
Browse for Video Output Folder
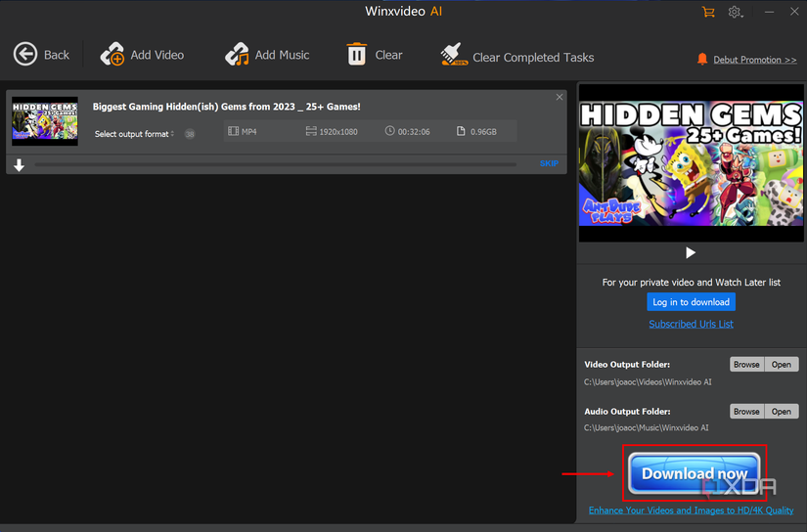(746, 364)
